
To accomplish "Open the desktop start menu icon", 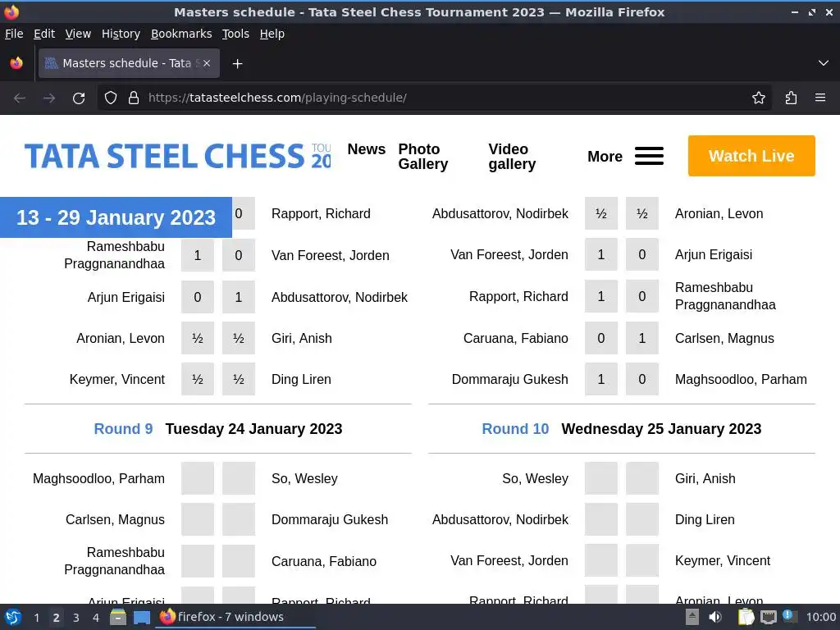I will 13,617.
